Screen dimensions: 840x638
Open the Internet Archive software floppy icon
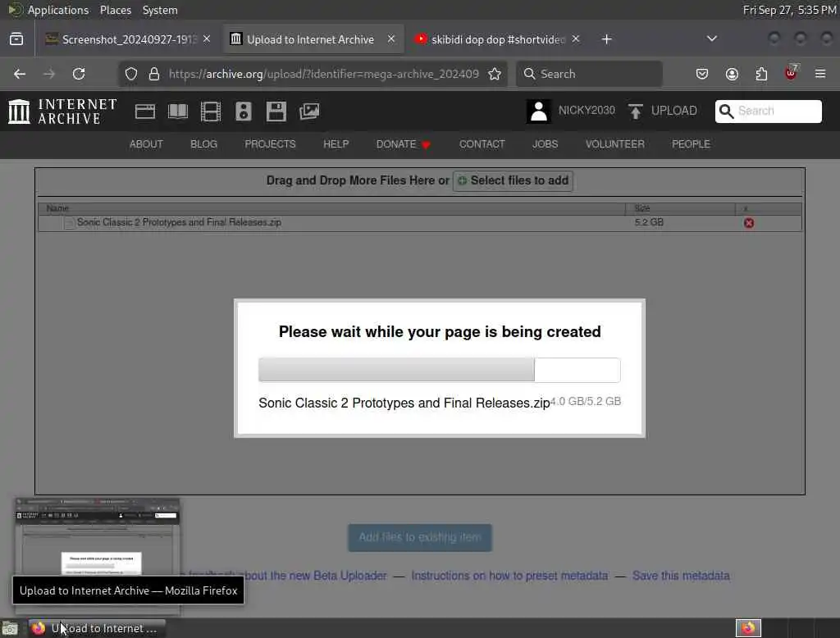click(x=276, y=112)
